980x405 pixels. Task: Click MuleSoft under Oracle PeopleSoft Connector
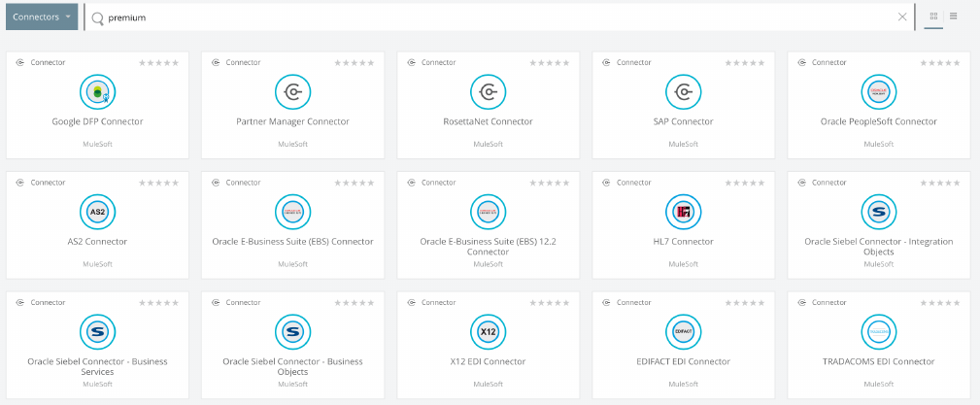(x=879, y=145)
